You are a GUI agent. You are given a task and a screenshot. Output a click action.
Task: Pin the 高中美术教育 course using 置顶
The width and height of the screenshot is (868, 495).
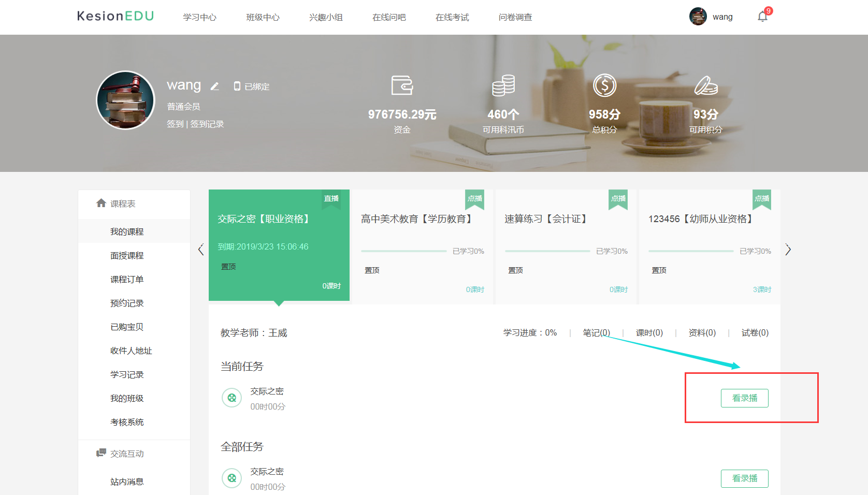point(372,270)
